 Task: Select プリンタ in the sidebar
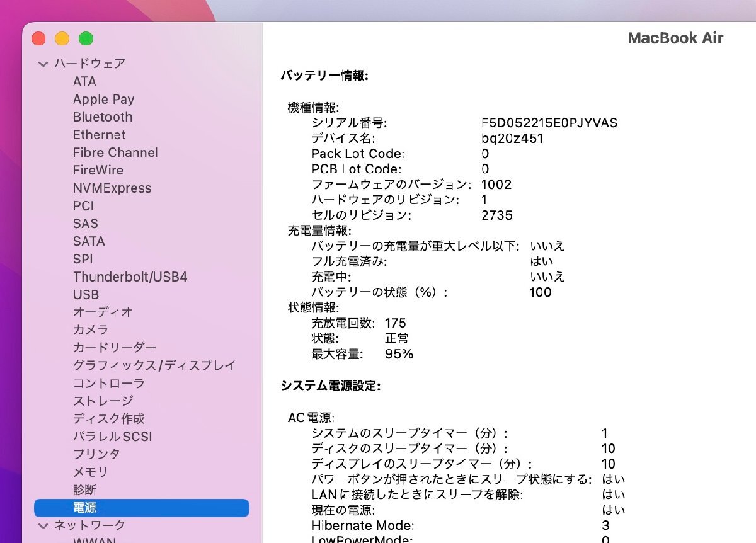tap(96, 454)
